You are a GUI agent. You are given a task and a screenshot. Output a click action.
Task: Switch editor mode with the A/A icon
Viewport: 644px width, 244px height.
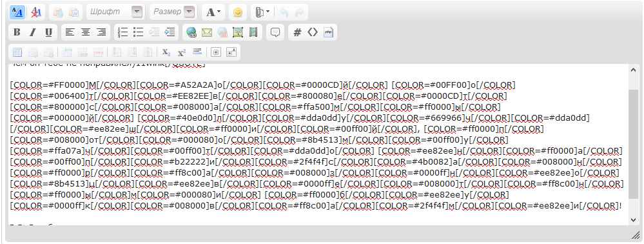point(17,12)
